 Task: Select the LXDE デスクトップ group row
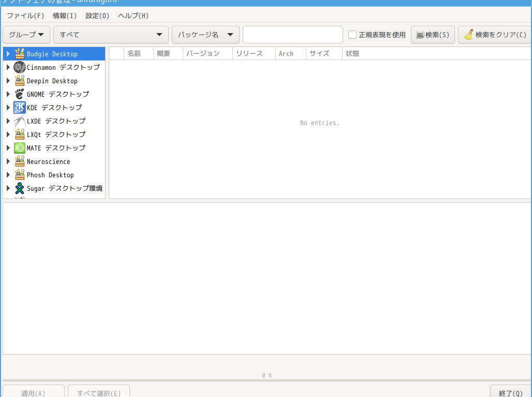pos(54,121)
